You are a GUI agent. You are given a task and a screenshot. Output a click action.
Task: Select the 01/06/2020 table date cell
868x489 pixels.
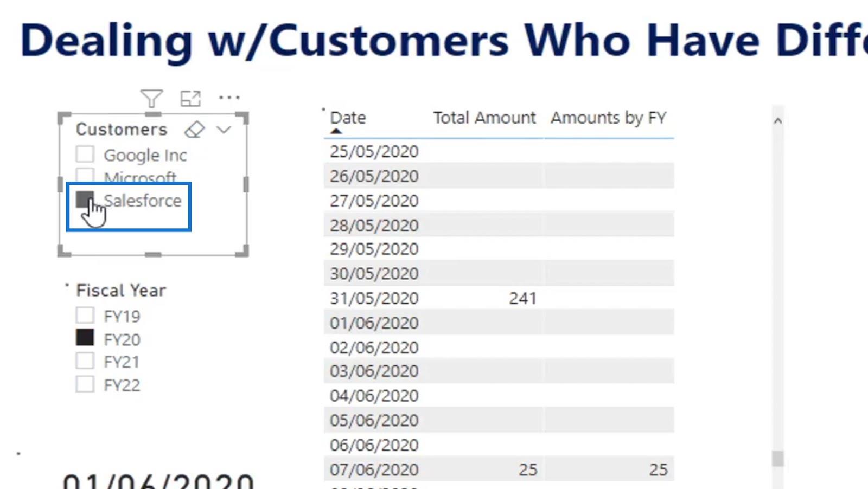point(374,323)
